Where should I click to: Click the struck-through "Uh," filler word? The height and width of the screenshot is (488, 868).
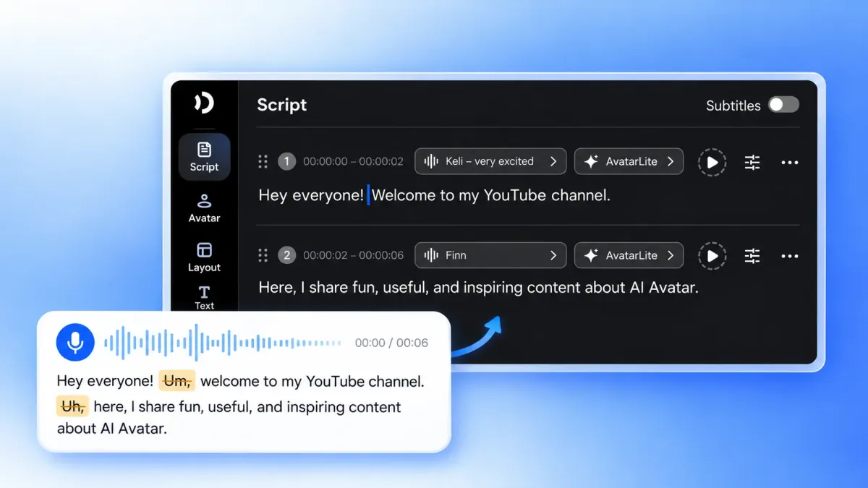[x=72, y=406]
